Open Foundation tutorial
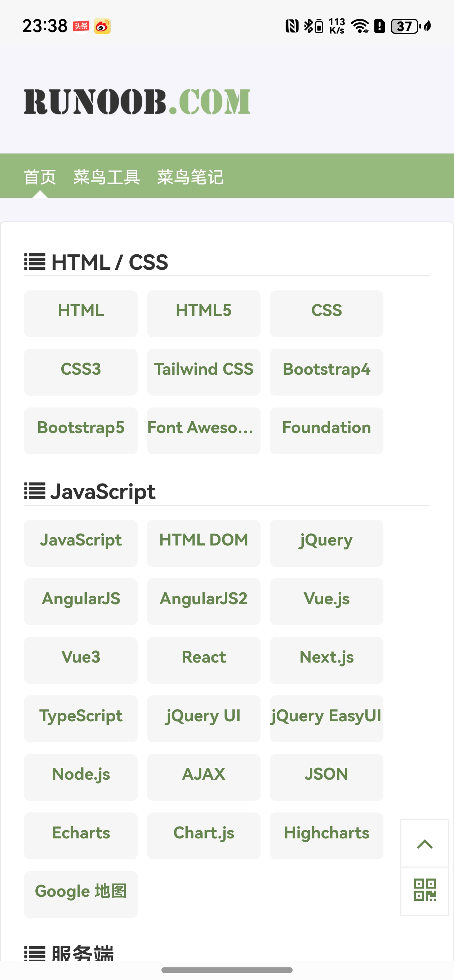This screenshot has width=454, height=980. tap(326, 431)
